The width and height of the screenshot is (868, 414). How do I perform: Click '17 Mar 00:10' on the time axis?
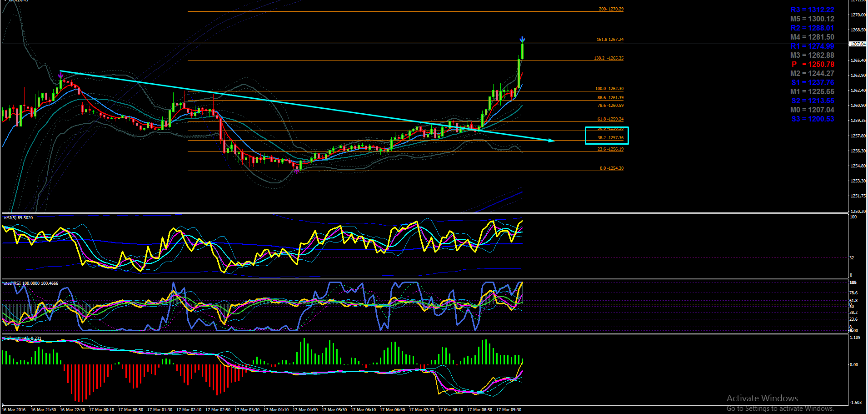tap(101, 410)
